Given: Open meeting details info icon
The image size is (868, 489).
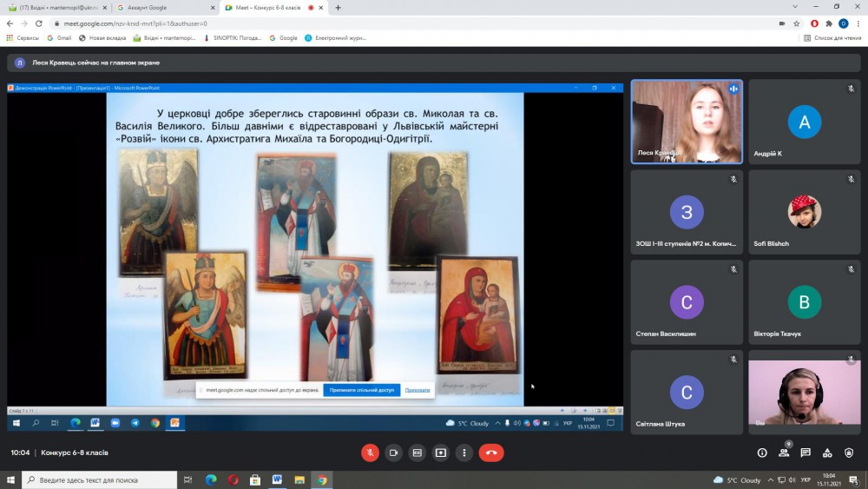Looking at the screenshot, I should coord(762,453).
